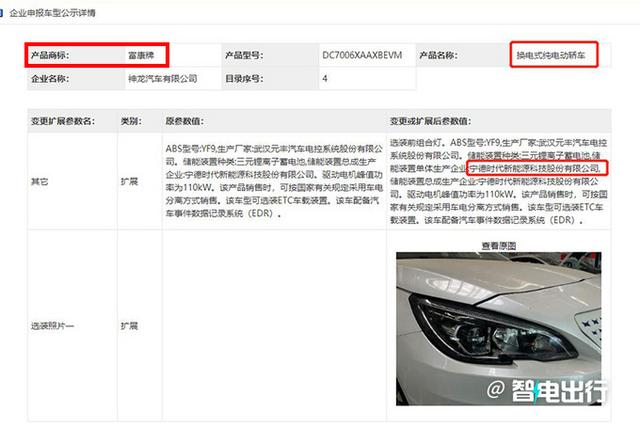The image size is (640, 426).
Task: Select the product name 换电式纯电动轿车
Action: coord(551,55)
